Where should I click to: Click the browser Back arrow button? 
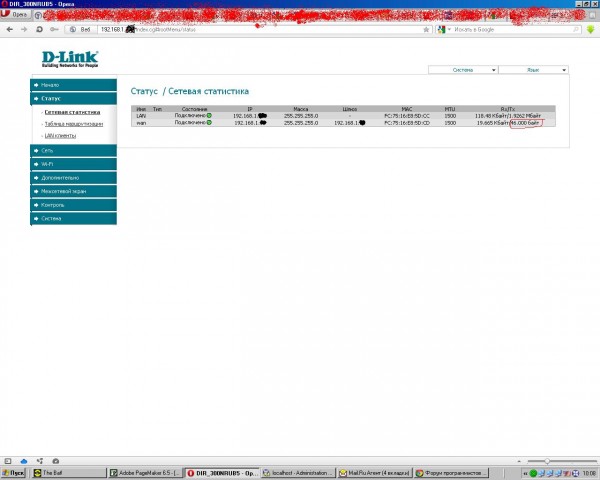tap(9, 30)
